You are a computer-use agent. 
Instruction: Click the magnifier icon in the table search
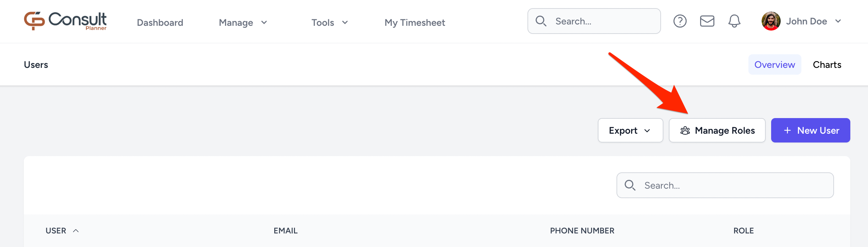(x=630, y=185)
